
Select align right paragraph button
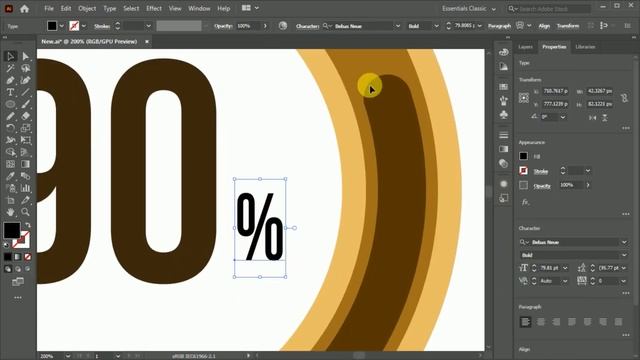556,322
